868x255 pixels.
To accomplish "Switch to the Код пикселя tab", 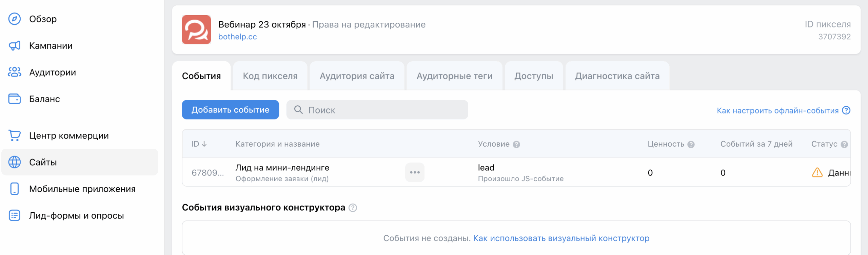I will (x=270, y=76).
